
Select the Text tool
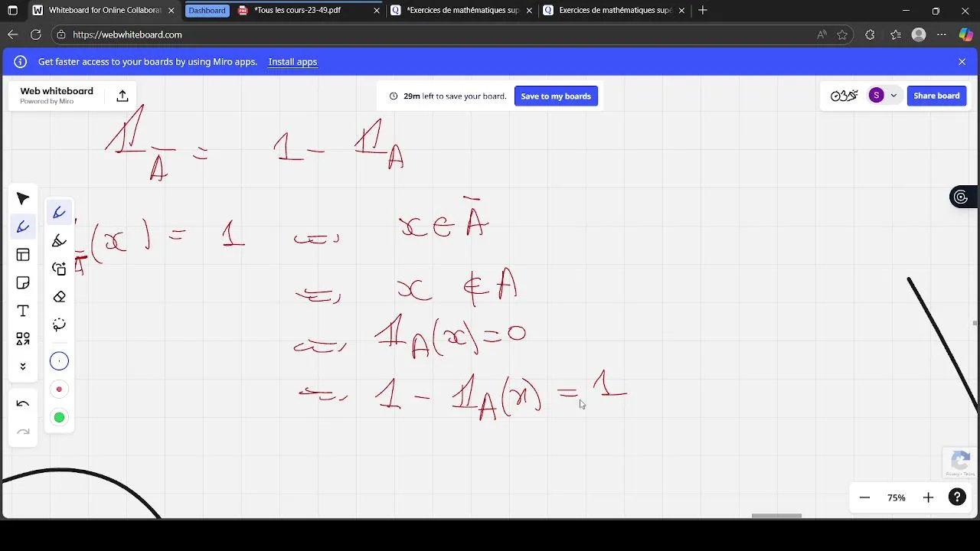[23, 311]
